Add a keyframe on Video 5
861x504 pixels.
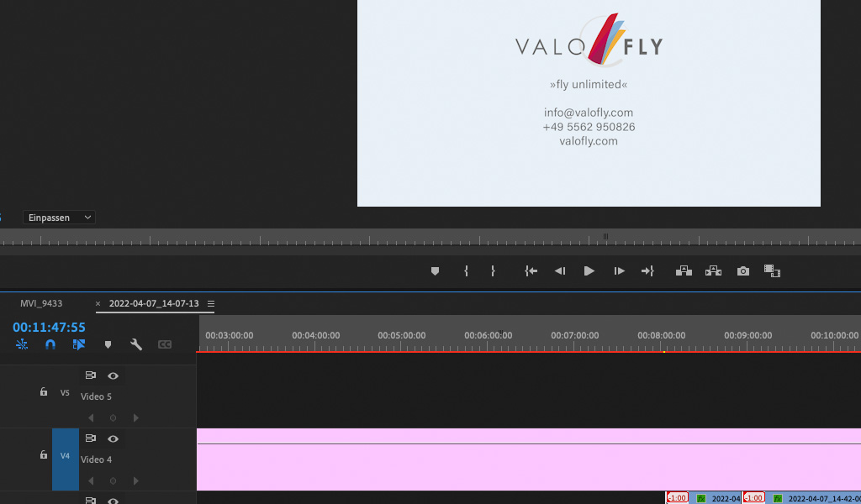click(114, 417)
